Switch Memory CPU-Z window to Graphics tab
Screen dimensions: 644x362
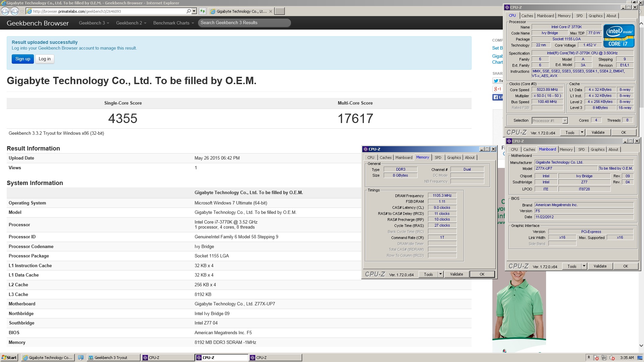pyautogui.click(x=454, y=158)
